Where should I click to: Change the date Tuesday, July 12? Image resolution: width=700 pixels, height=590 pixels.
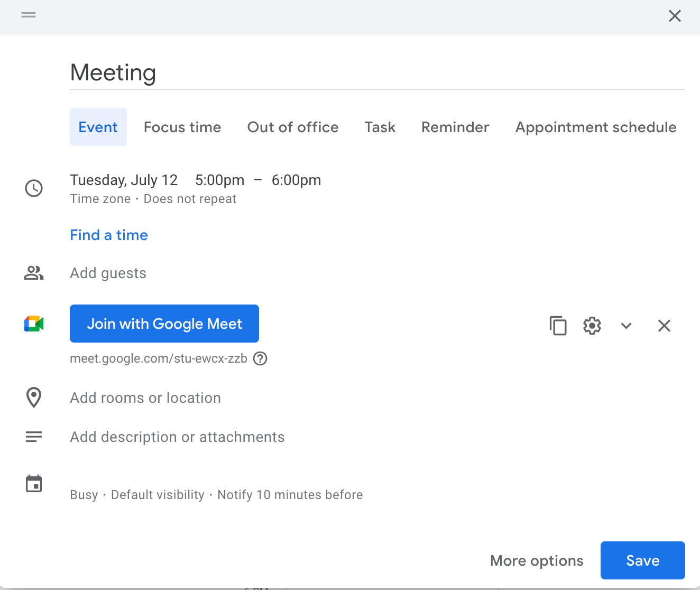pyautogui.click(x=124, y=180)
